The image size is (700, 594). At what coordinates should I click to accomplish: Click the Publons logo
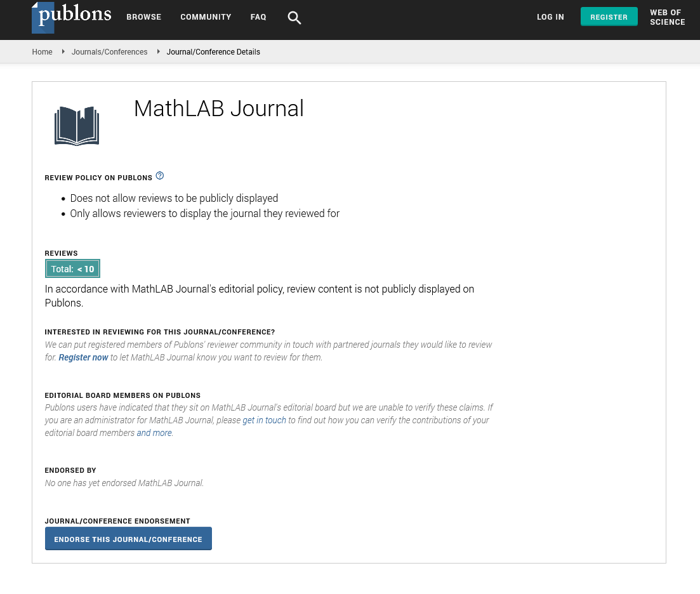tap(72, 17)
